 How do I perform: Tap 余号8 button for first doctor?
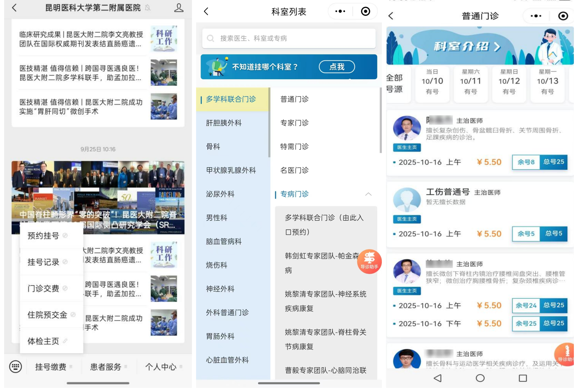click(x=526, y=162)
